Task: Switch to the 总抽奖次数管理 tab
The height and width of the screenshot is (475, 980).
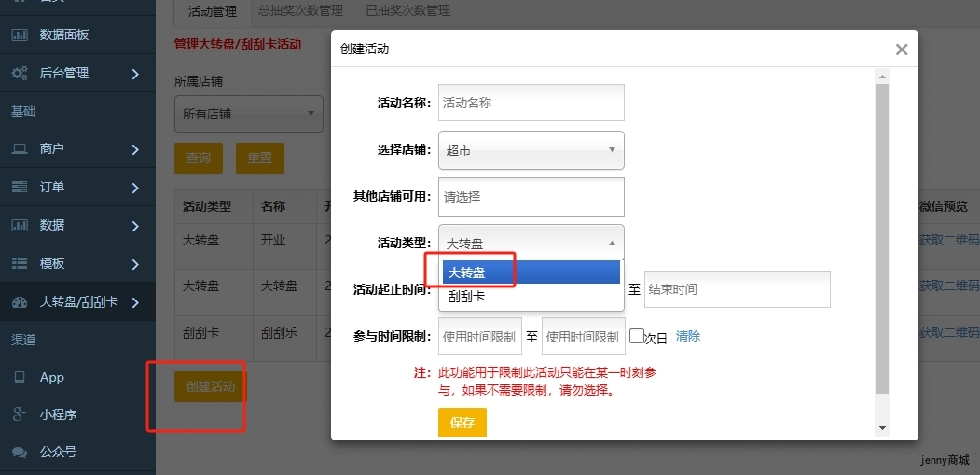Action: (x=300, y=11)
